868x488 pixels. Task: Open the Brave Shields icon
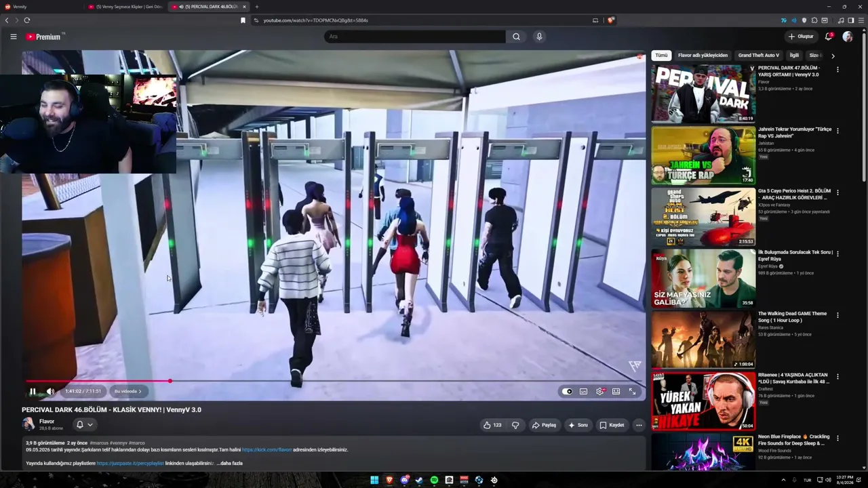610,20
